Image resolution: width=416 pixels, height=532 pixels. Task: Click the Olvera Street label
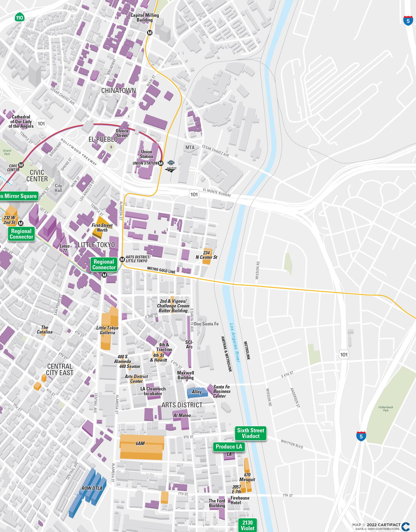pos(122,133)
